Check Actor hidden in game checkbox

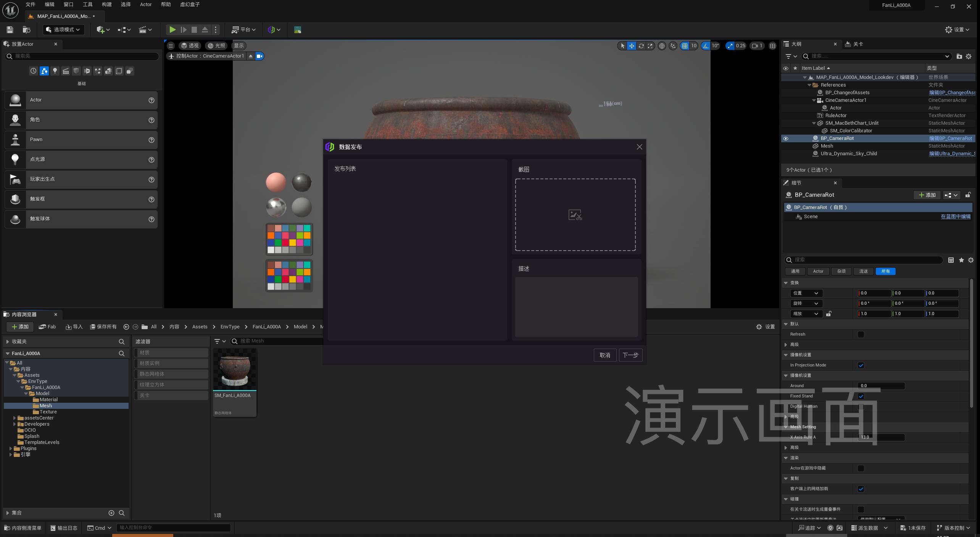[x=861, y=468]
